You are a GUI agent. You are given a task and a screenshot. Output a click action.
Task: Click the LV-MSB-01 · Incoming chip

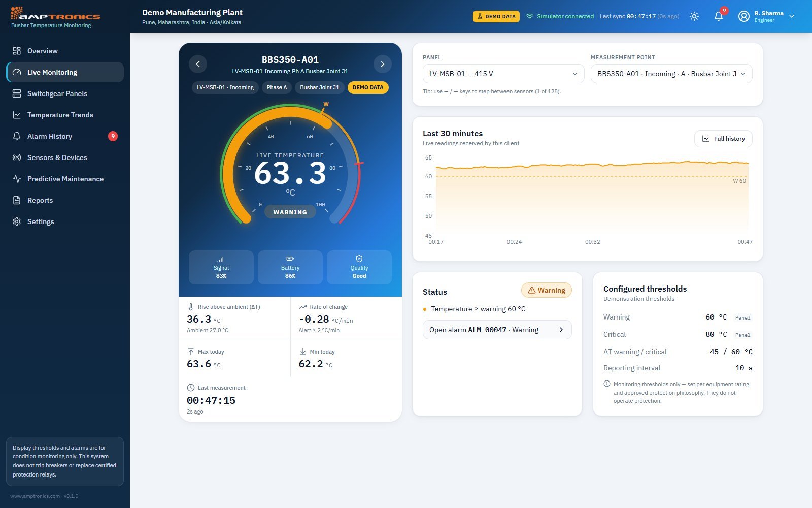point(225,87)
